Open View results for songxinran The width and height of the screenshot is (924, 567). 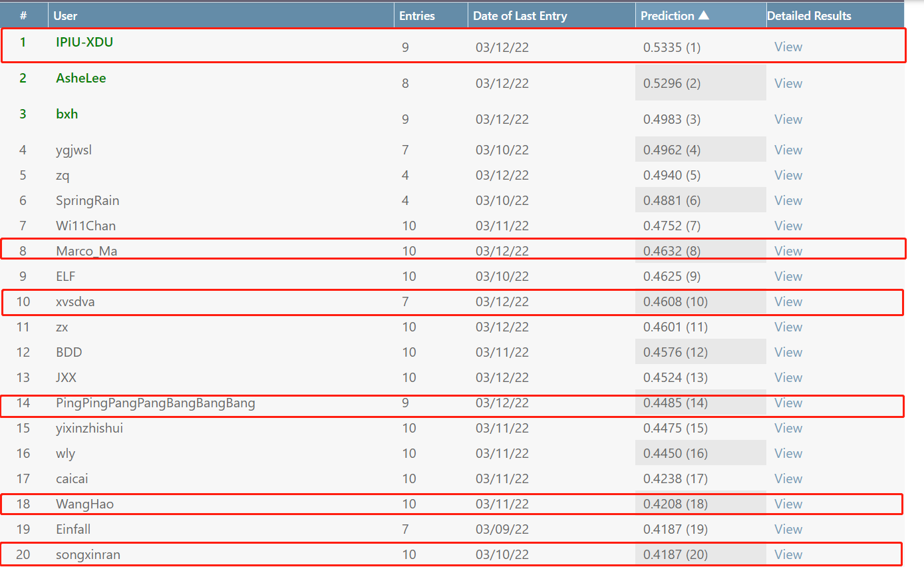pyautogui.click(x=788, y=554)
